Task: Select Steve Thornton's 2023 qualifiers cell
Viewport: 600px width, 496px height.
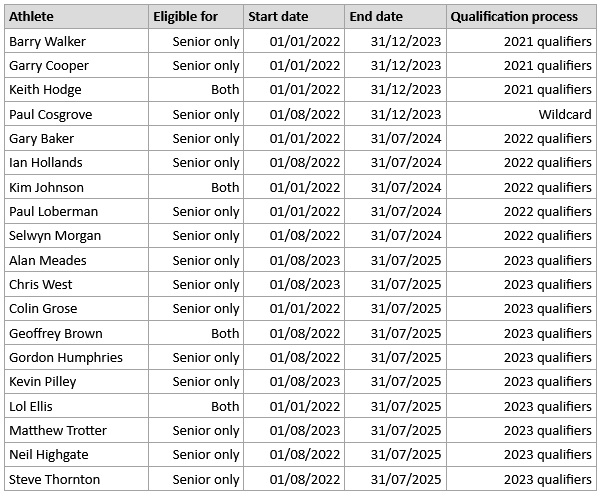Action: 521,479
